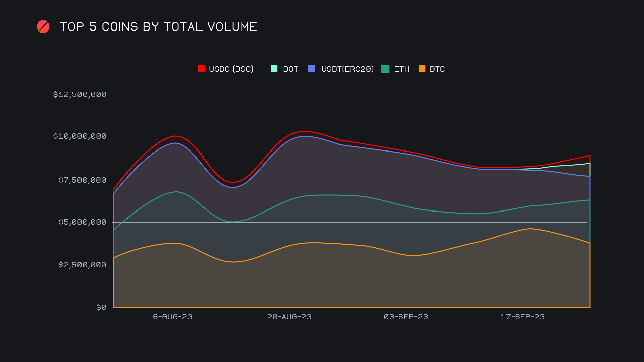Toggle the USDC (BSC) legend label
This screenshot has width=644, height=362.
(231, 69)
